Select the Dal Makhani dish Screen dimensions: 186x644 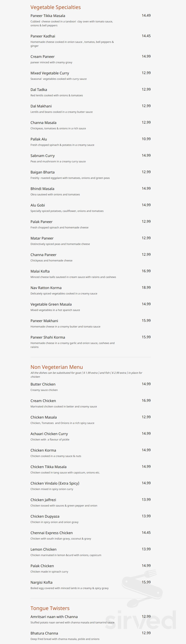41,106
